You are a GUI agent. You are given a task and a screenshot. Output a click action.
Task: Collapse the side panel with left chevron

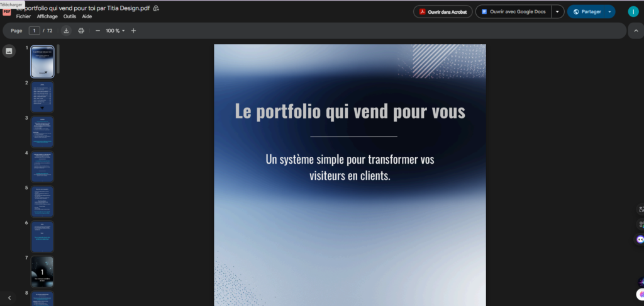pyautogui.click(x=9, y=298)
